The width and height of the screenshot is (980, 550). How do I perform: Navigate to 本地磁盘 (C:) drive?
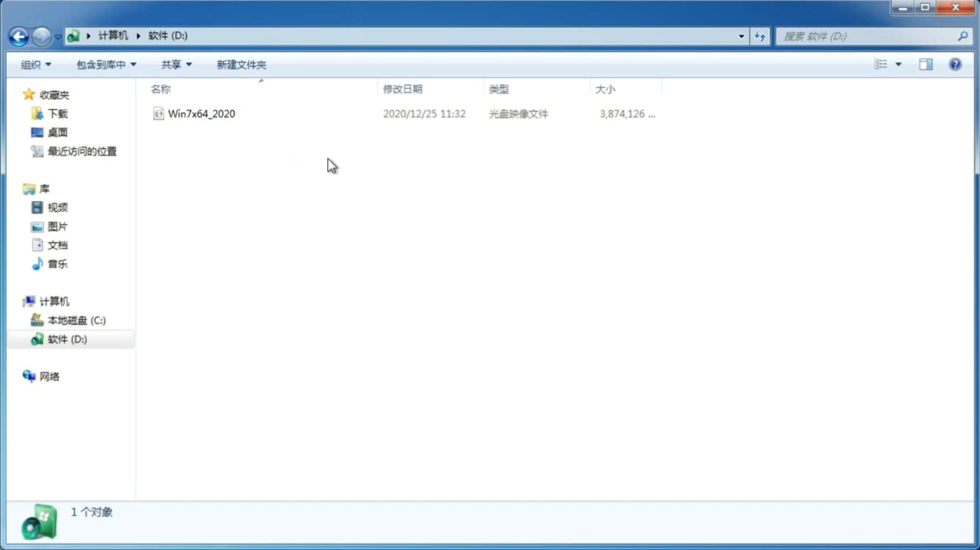(x=76, y=320)
